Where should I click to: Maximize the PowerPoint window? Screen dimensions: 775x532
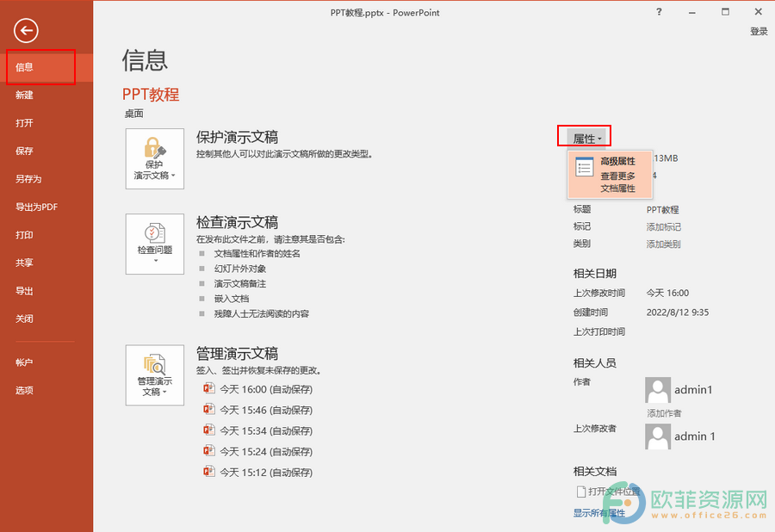[725, 12]
